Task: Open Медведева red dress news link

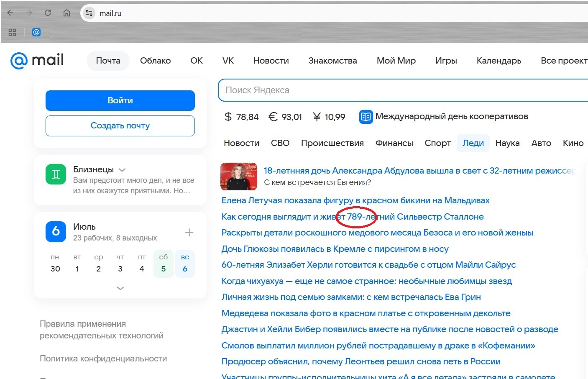Action: point(366,313)
